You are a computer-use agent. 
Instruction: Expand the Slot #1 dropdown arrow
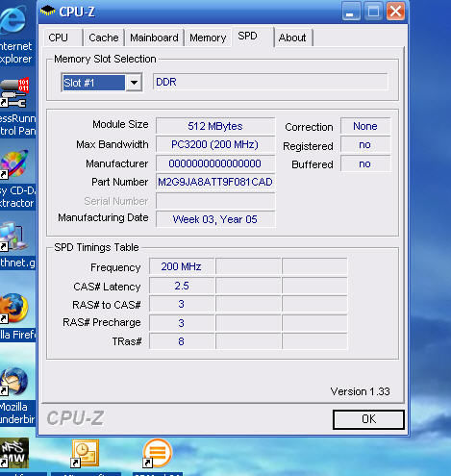(134, 83)
